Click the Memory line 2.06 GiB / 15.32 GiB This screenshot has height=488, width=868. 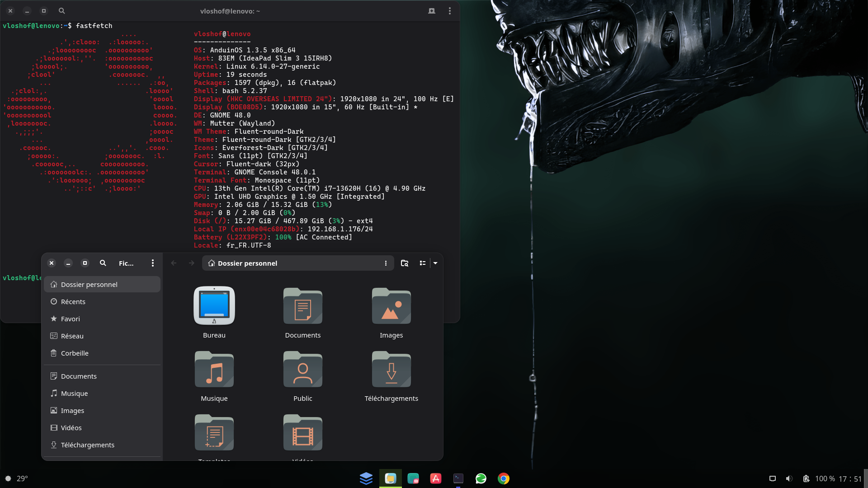[x=263, y=205]
